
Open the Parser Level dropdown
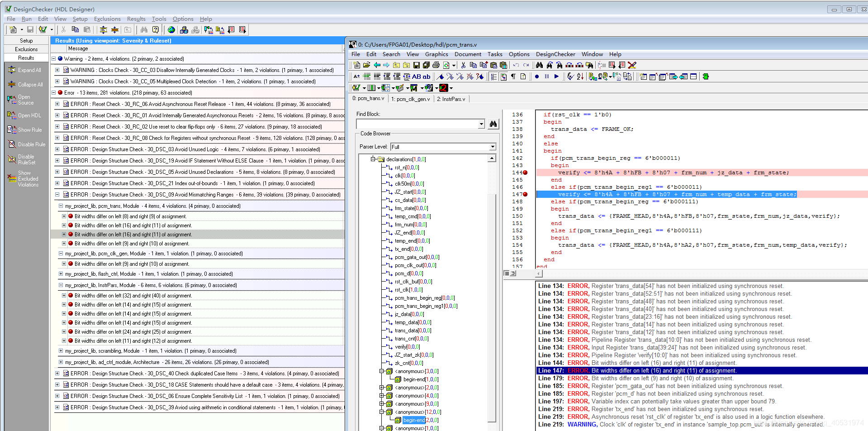tap(493, 147)
